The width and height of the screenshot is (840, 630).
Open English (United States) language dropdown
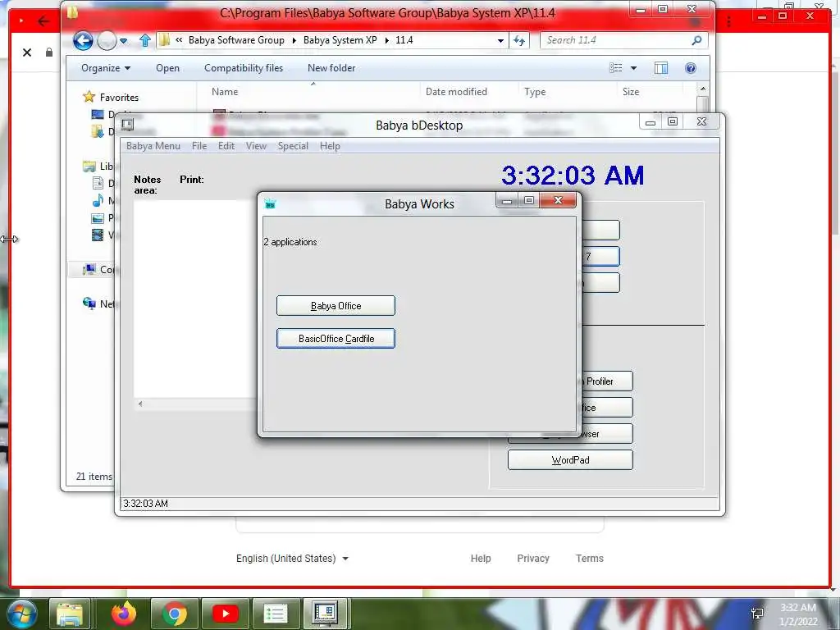293,558
